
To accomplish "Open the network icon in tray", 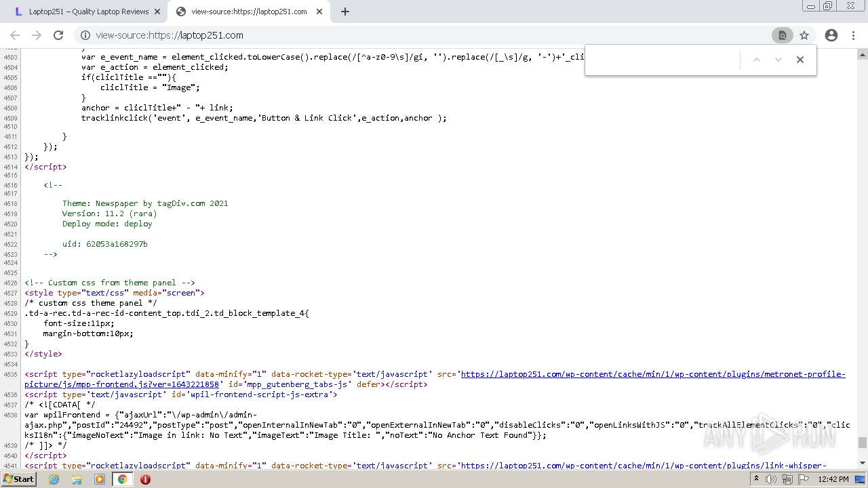I will (x=787, y=479).
